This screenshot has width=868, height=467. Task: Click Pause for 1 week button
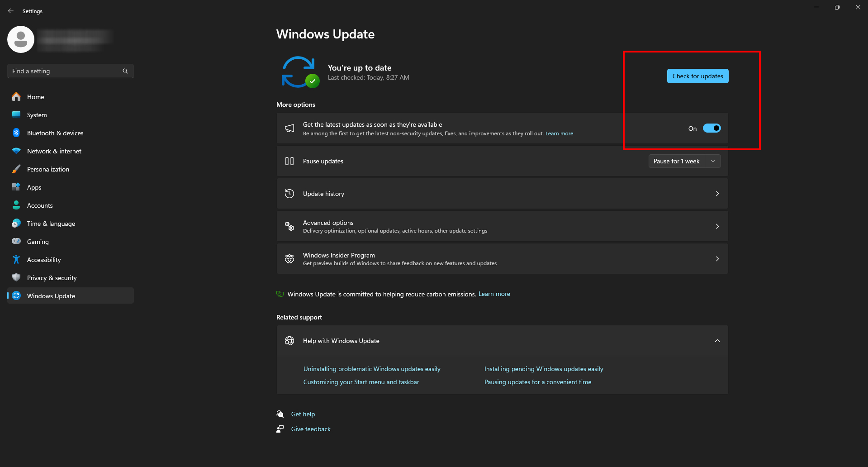coord(677,161)
